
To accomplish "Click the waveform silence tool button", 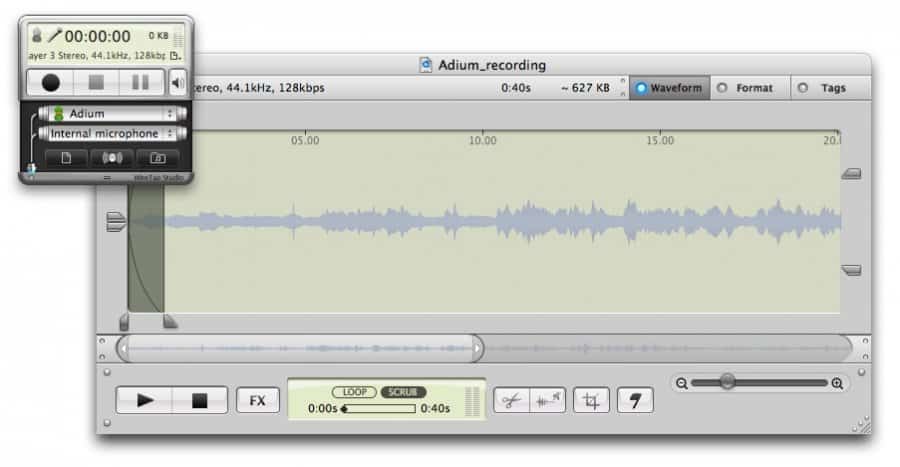I will [547, 400].
